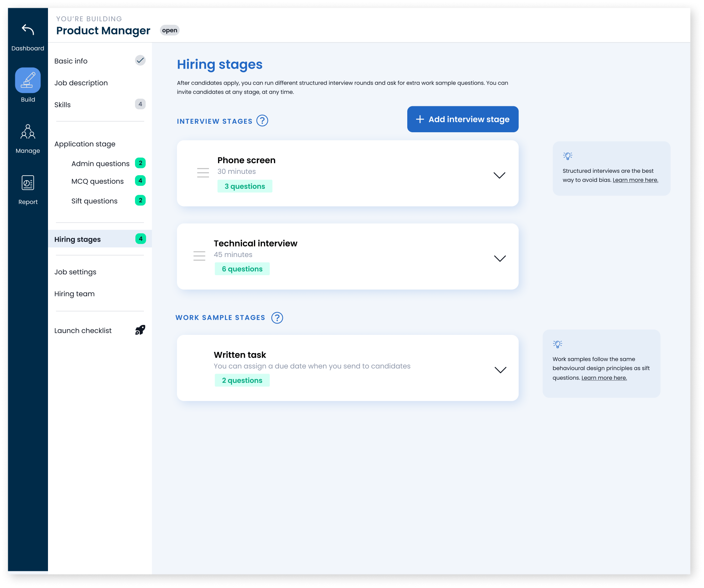Grab the Technical interview drag handle

point(199,256)
